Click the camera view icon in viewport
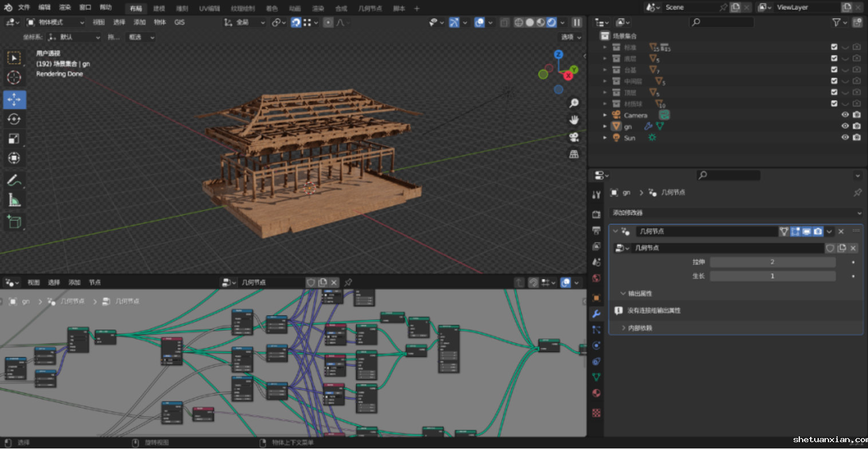Viewport: 868px width, 449px height. tap(574, 137)
